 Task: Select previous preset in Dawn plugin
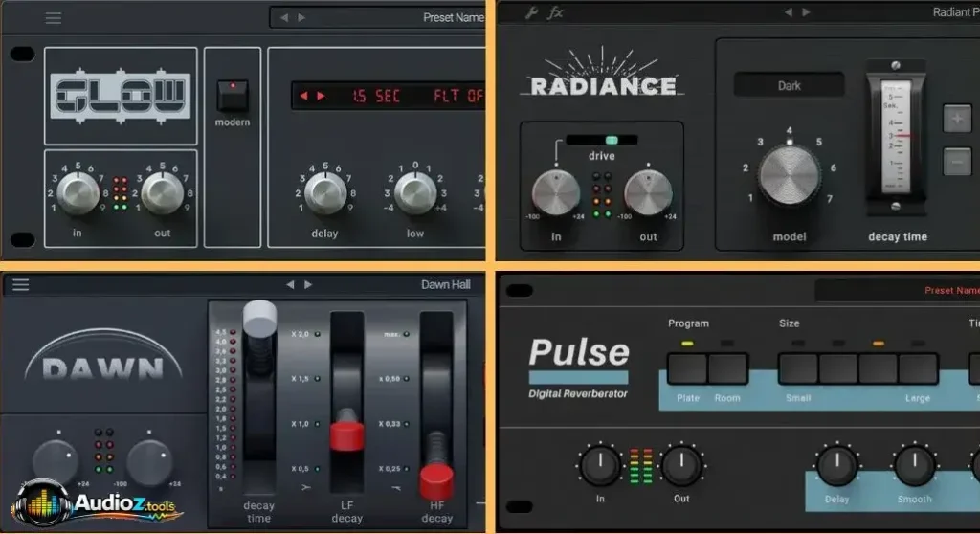pos(290,284)
